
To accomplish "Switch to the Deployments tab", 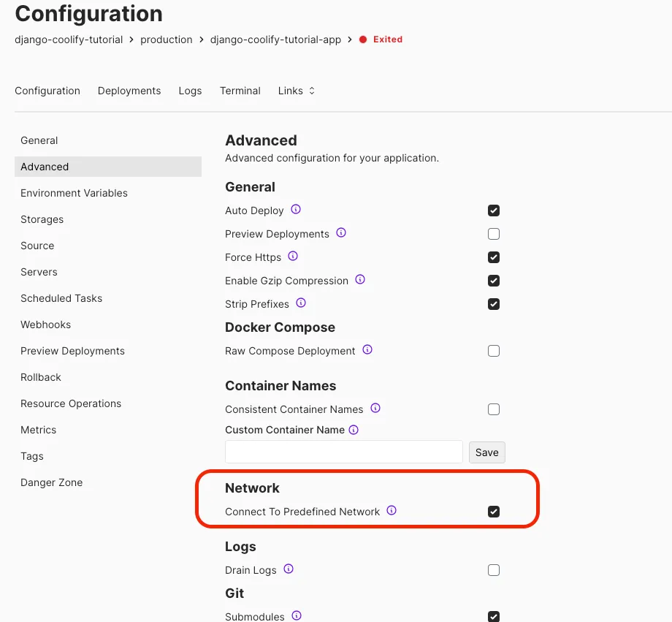I will click(129, 90).
